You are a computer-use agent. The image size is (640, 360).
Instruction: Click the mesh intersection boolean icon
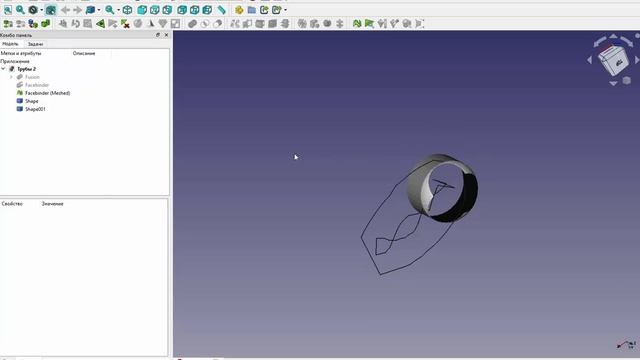(205, 24)
